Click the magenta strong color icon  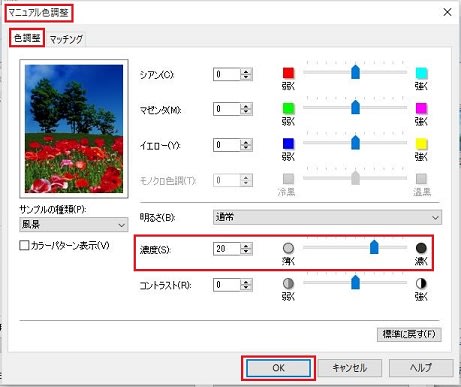click(x=421, y=108)
